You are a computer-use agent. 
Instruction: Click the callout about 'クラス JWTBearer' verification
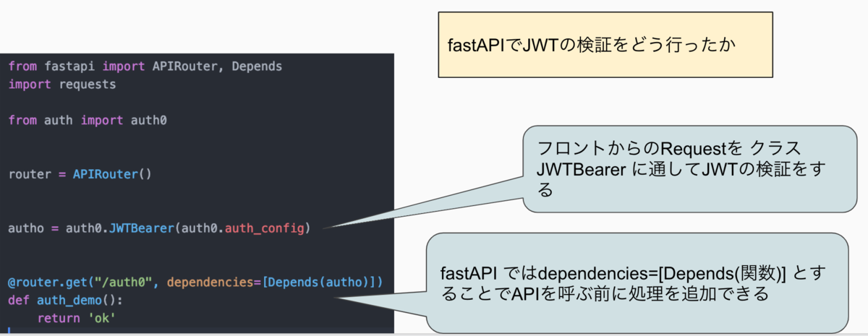tap(689, 169)
